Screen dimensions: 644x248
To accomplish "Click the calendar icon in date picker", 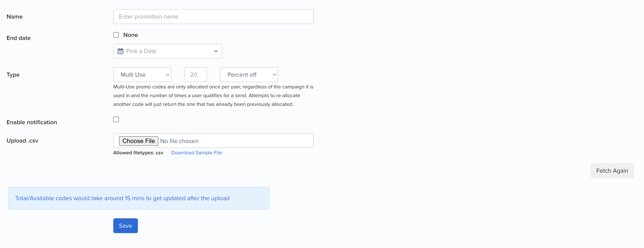I will tap(120, 51).
